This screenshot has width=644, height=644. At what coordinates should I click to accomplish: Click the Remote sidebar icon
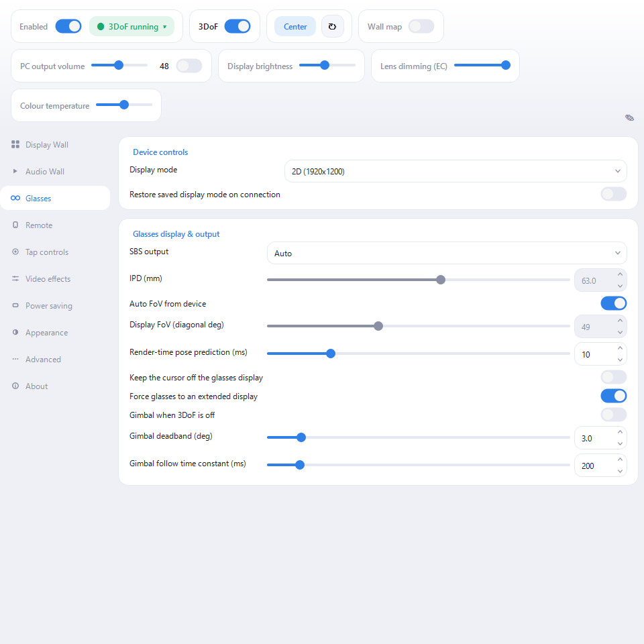tap(15, 225)
